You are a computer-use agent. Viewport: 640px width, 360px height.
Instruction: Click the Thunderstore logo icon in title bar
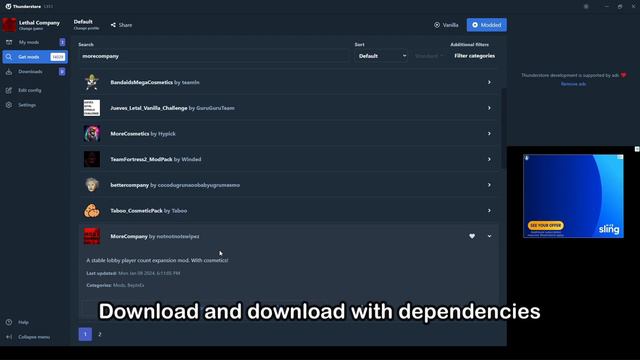pos(8,7)
